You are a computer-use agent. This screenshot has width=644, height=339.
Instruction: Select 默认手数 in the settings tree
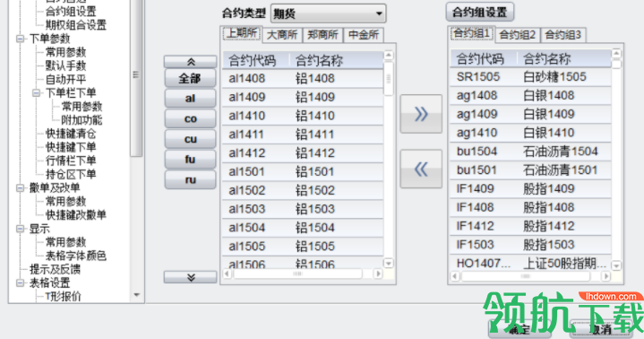pyautogui.click(x=65, y=65)
